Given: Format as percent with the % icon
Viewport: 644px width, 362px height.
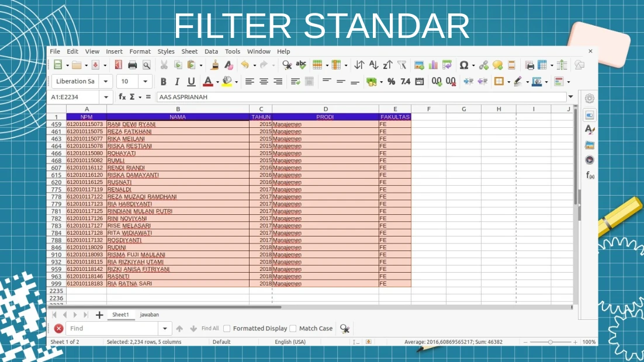Looking at the screenshot, I should click(x=391, y=82).
